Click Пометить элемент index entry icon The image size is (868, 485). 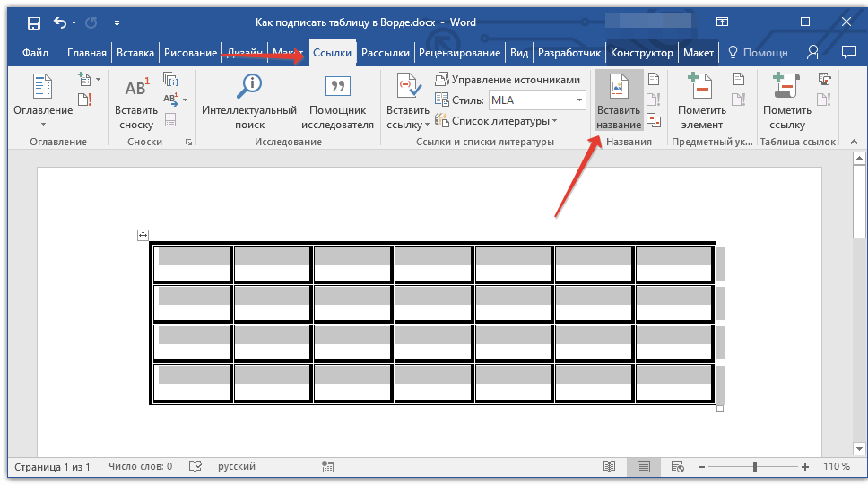701,102
